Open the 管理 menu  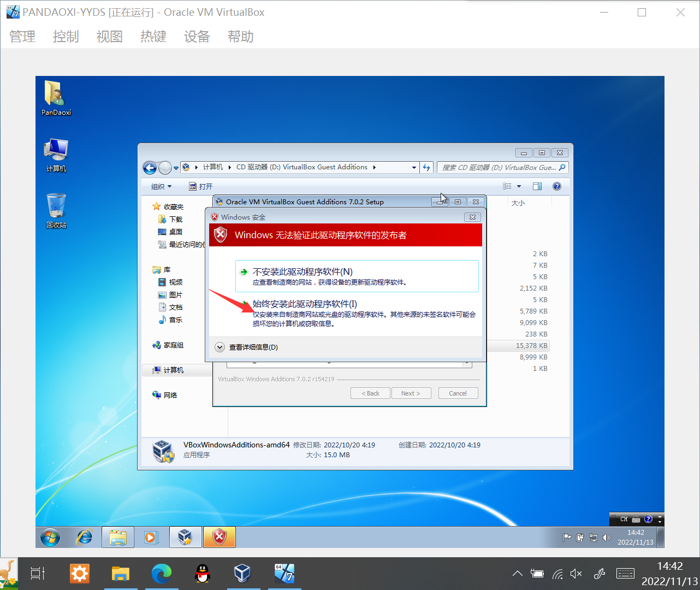(x=22, y=37)
